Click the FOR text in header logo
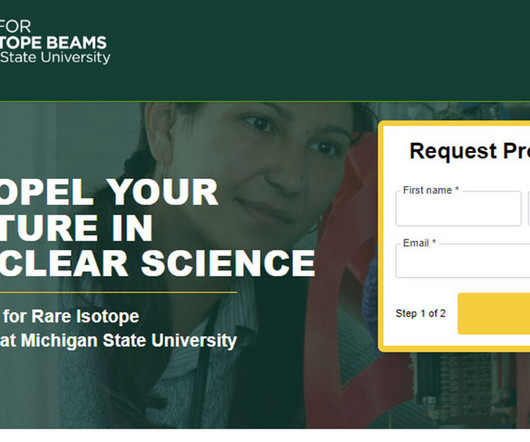Image resolution: width=530 pixels, height=442 pixels. click(x=16, y=26)
